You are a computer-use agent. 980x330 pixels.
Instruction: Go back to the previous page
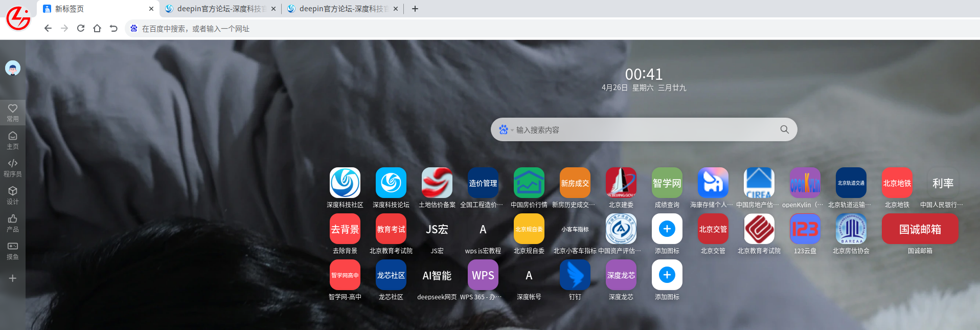pos(48,29)
